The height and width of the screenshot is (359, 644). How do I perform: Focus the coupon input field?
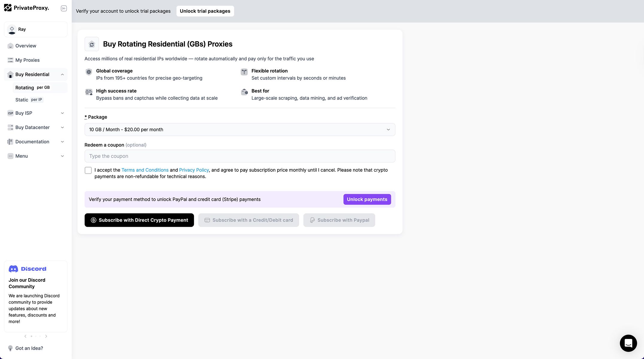click(x=240, y=156)
